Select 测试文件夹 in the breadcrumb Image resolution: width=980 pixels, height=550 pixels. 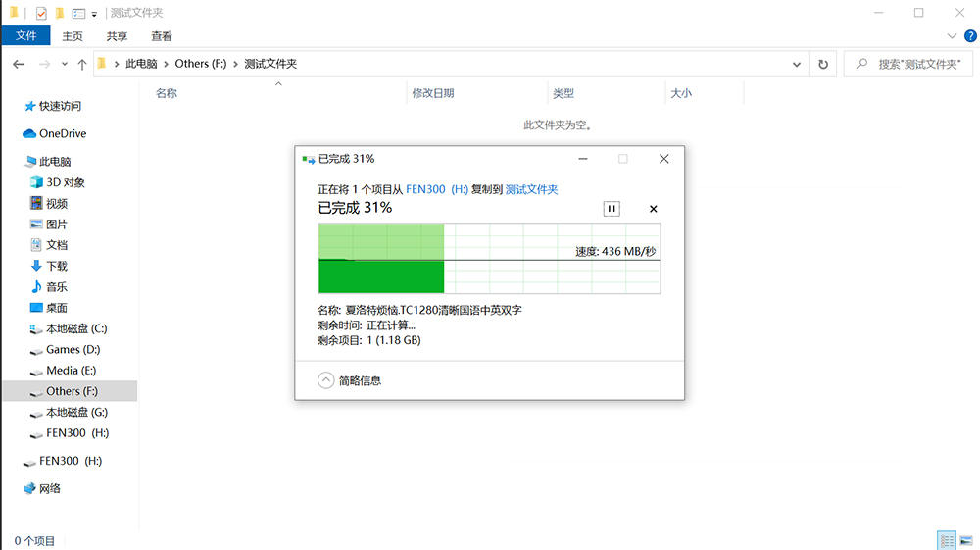(x=270, y=64)
